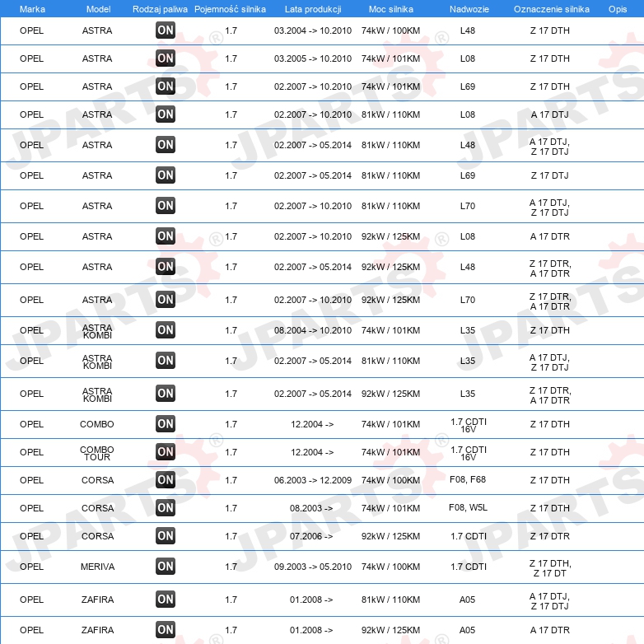Screen dimensions: 644x644
Task: Click the Oznaczenie silnika column header
Action: pos(552,9)
